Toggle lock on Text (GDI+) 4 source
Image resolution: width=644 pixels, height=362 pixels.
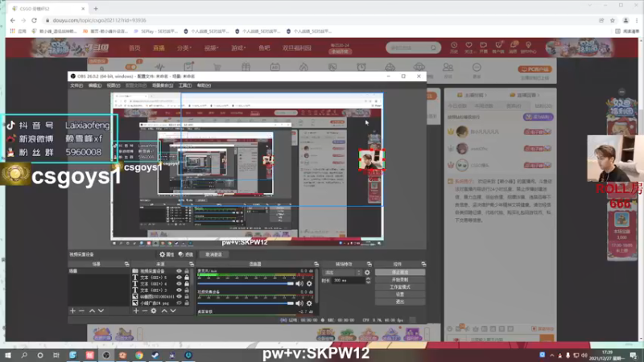pos(187,284)
